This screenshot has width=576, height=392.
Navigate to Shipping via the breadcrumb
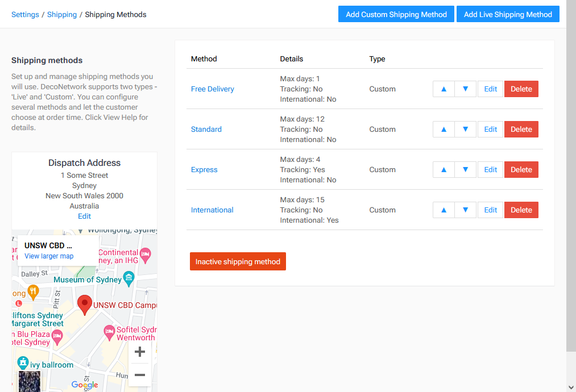[61, 14]
